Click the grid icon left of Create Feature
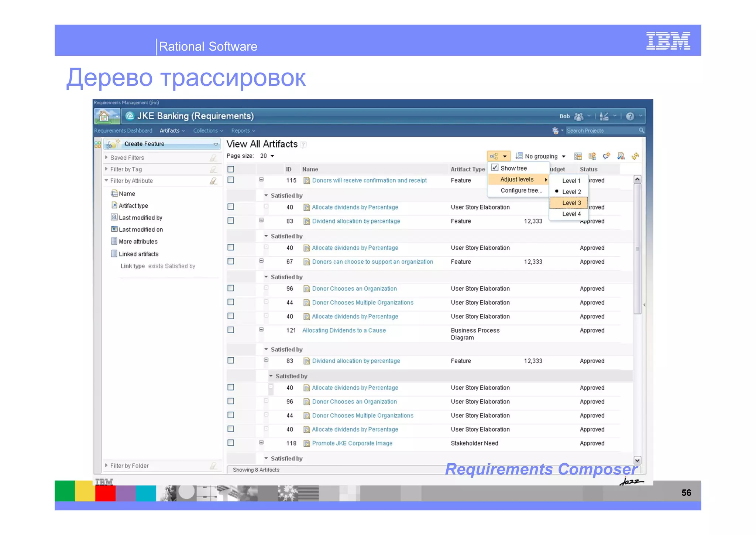The image size is (756, 535). (98, 144)
